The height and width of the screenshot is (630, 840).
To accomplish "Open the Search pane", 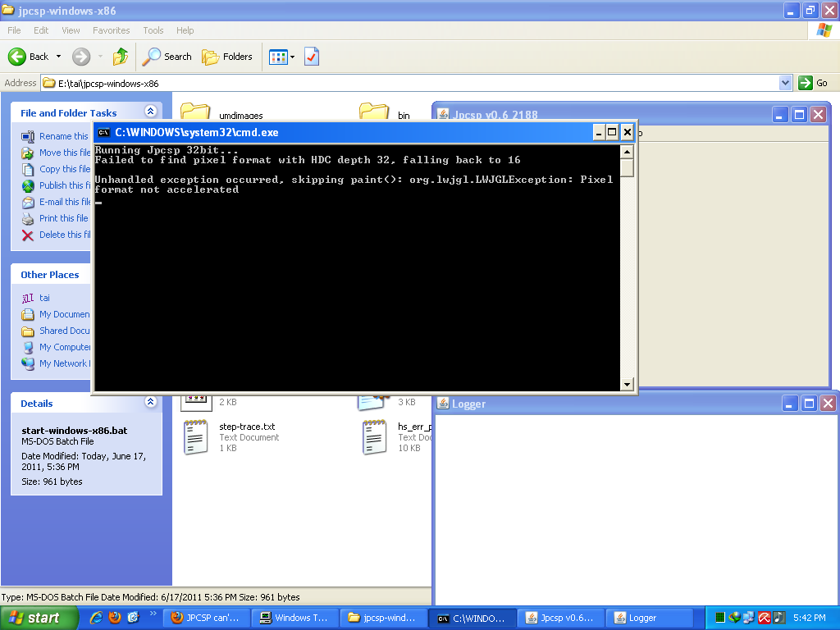I will 167,57.
